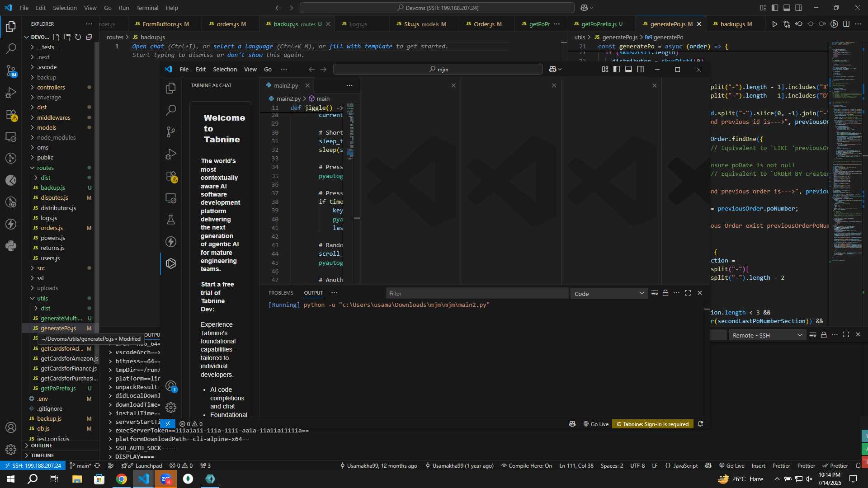
Task: Expand middlewares folder in Explorer
Action: (53, 117)
